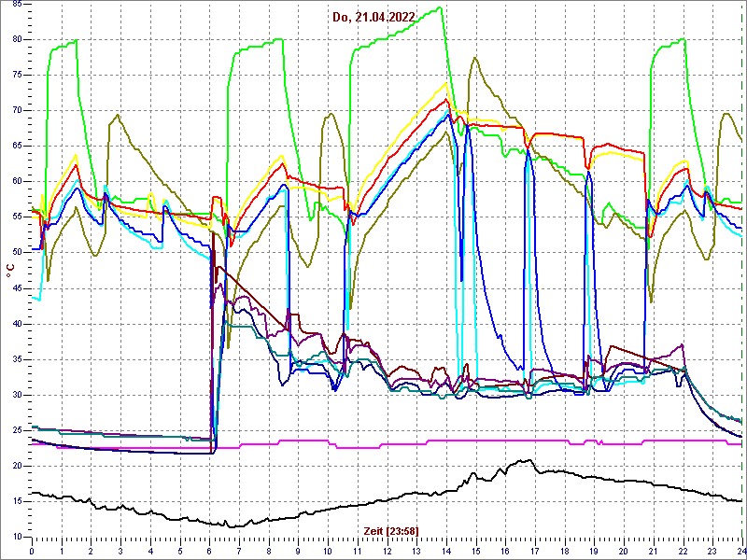Select the y-axis value 40
The width and height of the screenshot is (747, 560).
[16, 324]
